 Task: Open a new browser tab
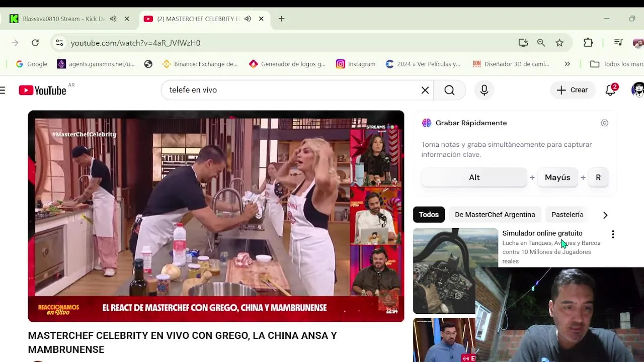point(281,19)
